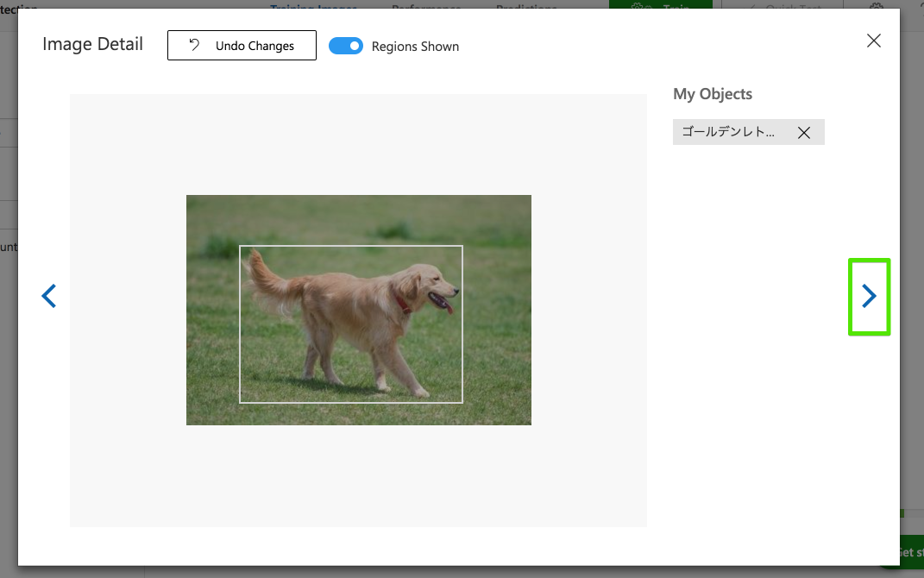Click the ゴールデンレト tag label under My Objects
The width and height of the screenshot is (924, 578).
point(727,132)
